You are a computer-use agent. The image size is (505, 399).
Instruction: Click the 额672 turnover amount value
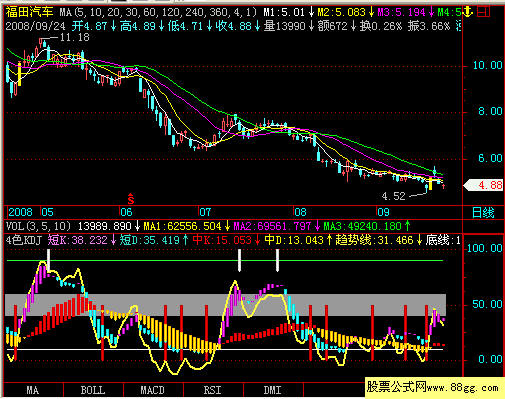point(332,26)
